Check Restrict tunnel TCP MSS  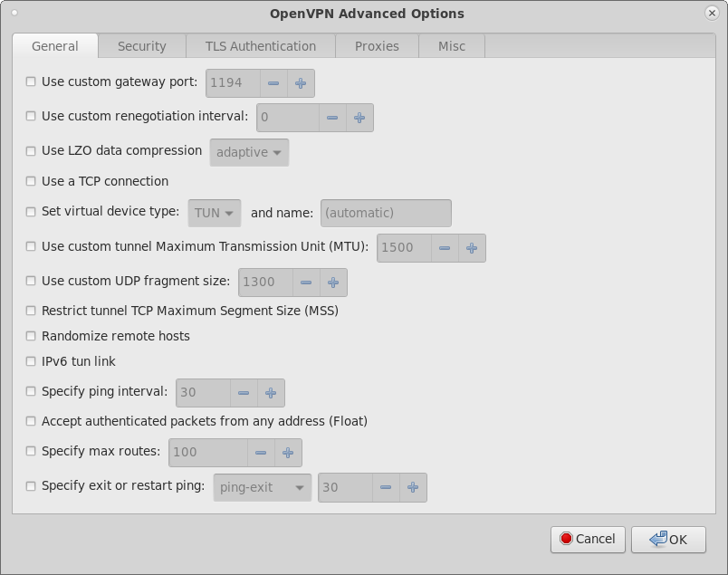click(x=31, y=311)
